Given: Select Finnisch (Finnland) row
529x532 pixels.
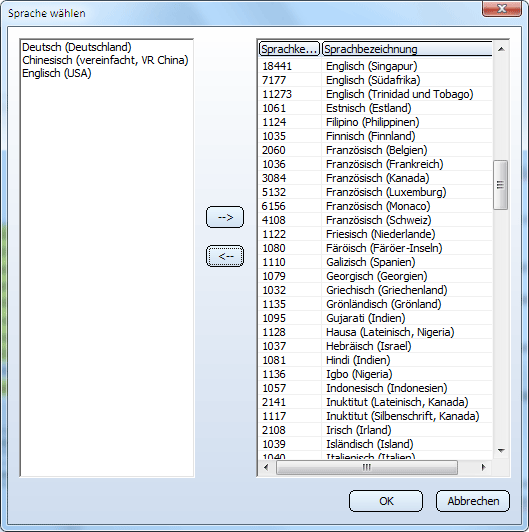Looking at the screenshot, I should point(376,136).
